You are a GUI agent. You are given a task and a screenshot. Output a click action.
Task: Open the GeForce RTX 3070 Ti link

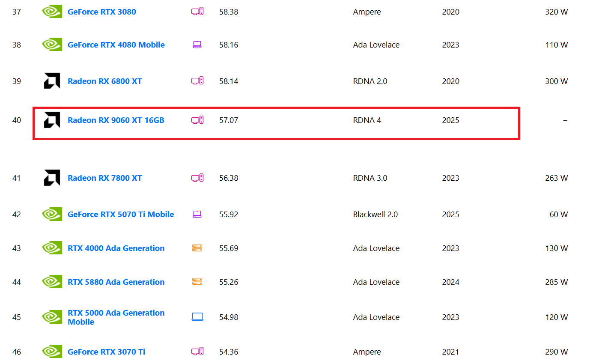(x=106, y=352)
